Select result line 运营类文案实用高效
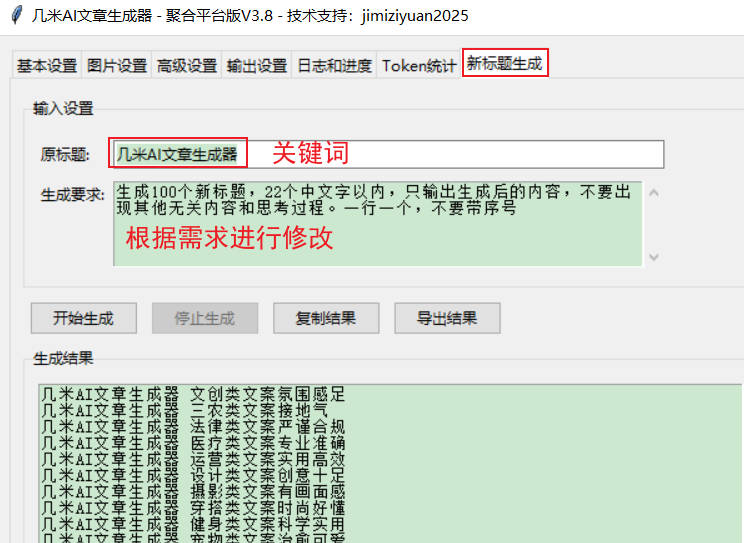The image size is (744, 543). pos(194,459)
